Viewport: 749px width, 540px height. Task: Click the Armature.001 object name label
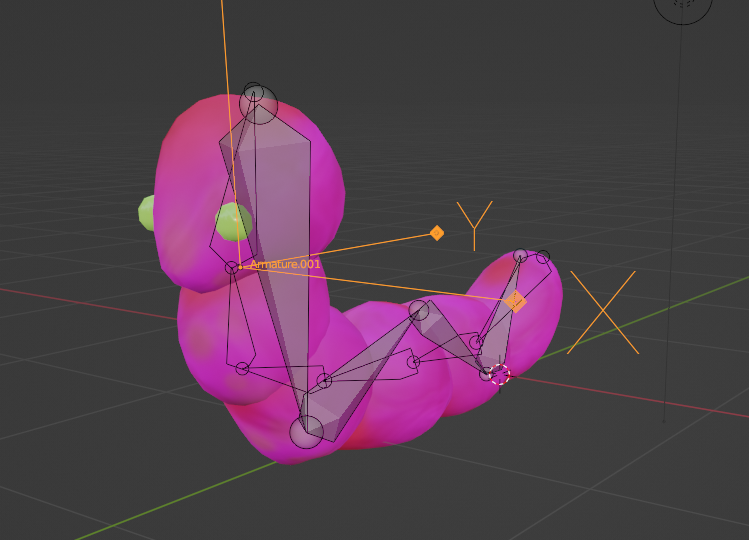pos(285,264)
